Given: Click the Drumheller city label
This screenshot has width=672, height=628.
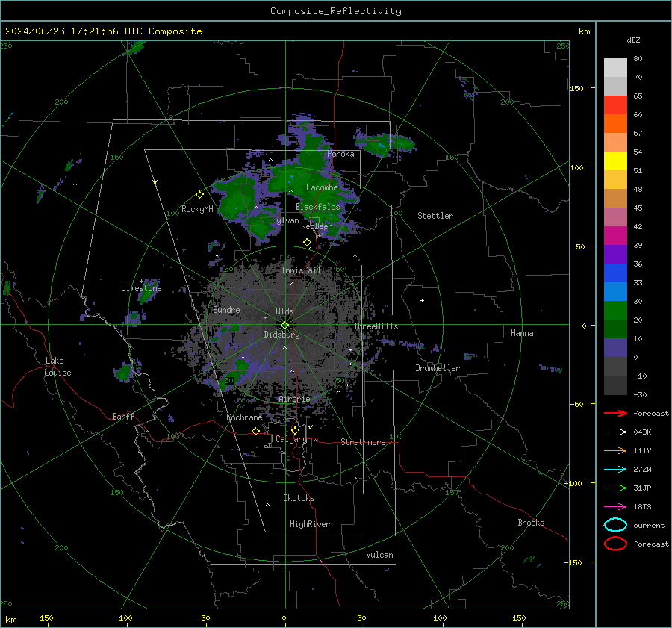Looking at the screenshot, I should [x=438, y=368].
